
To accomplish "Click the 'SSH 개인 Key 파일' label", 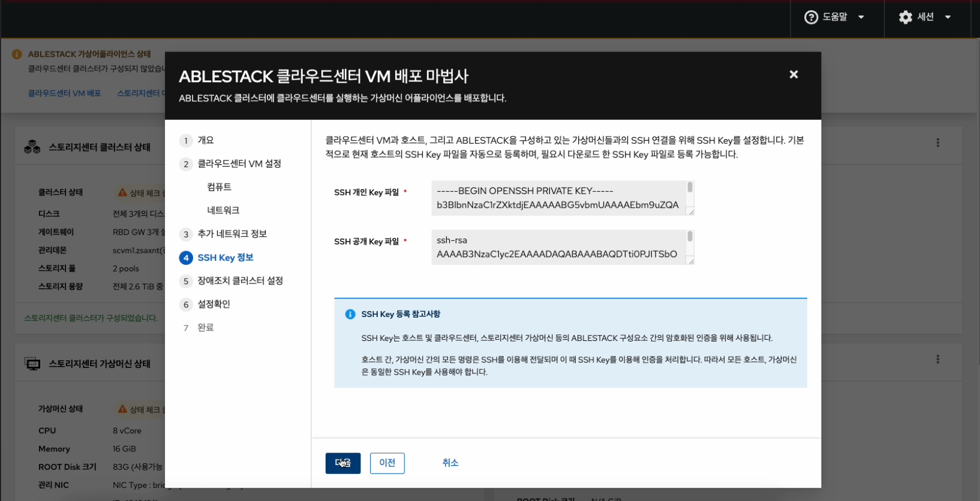I will tap(366, 192).
